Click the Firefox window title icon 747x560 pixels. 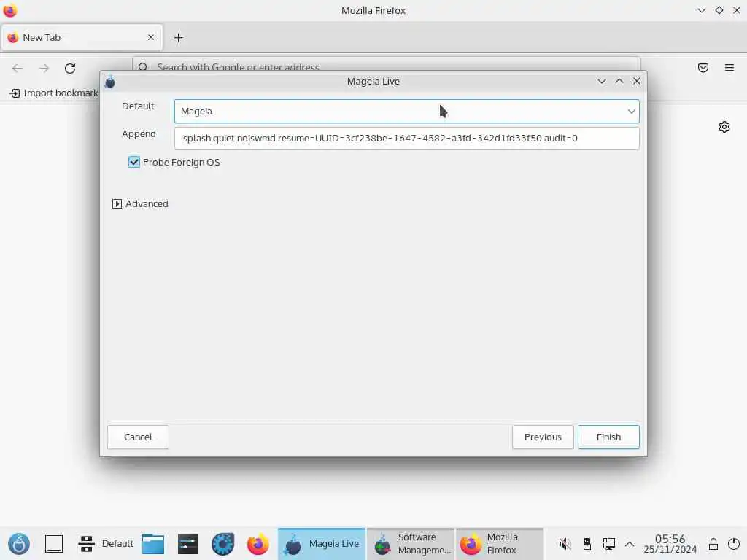[10, 10]
